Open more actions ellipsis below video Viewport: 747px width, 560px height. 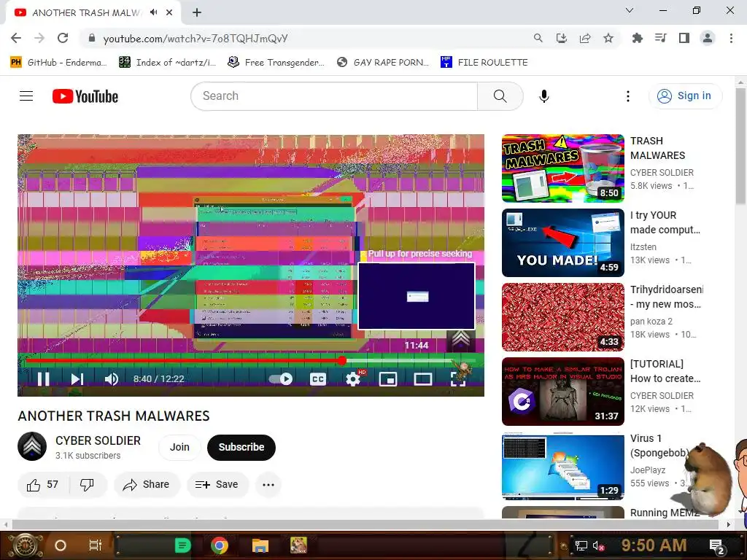pos(268,485)
